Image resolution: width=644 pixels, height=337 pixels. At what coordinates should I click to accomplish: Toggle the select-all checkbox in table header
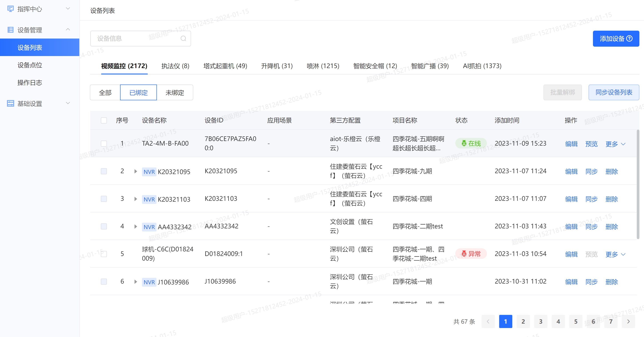click(x=104, y=120)
